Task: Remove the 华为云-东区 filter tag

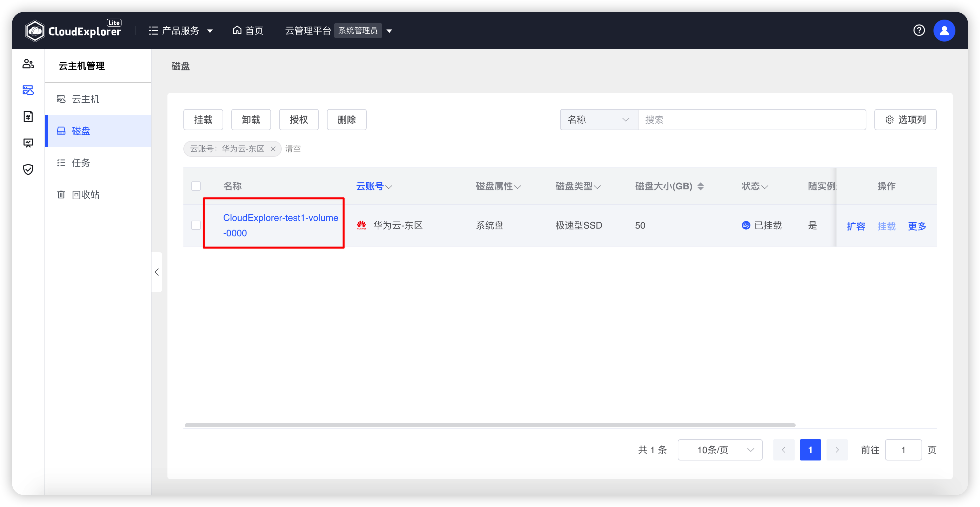Action: (x=273, y=149)
